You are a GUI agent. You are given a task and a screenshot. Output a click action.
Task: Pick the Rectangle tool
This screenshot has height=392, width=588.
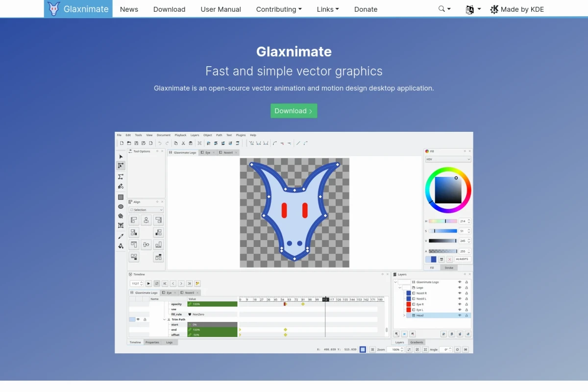pyautogui.click(x=121, y=197)
